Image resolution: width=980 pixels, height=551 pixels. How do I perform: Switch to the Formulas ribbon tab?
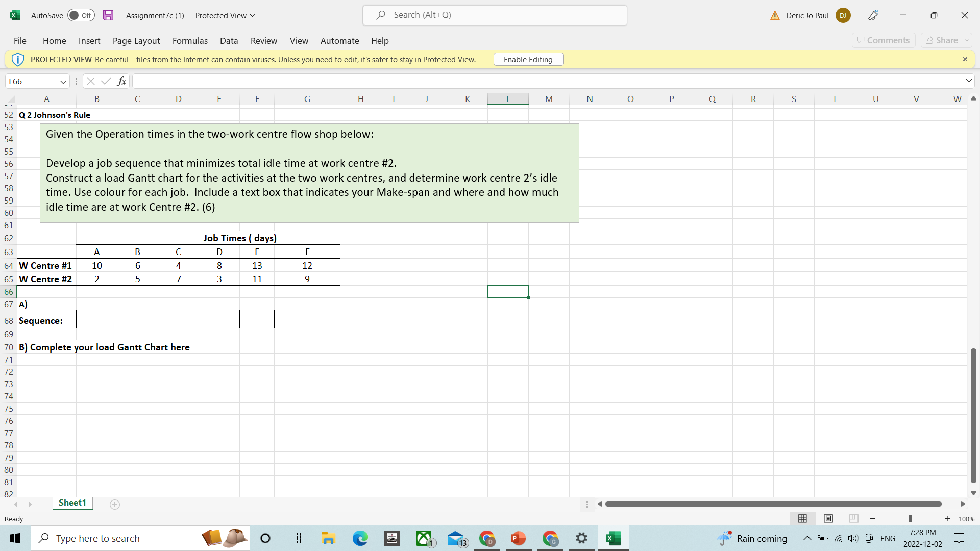(x=190, y=41)
